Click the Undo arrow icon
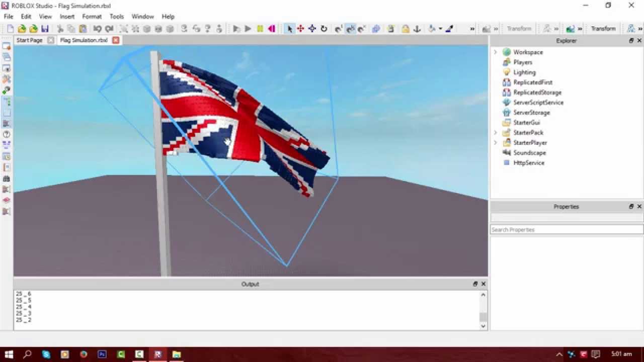Viewport: 644px width, 362px height. (98, 29)
